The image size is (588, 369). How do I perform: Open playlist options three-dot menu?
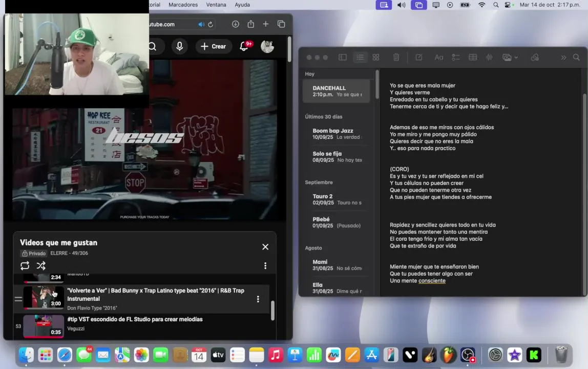click(265, 266)
